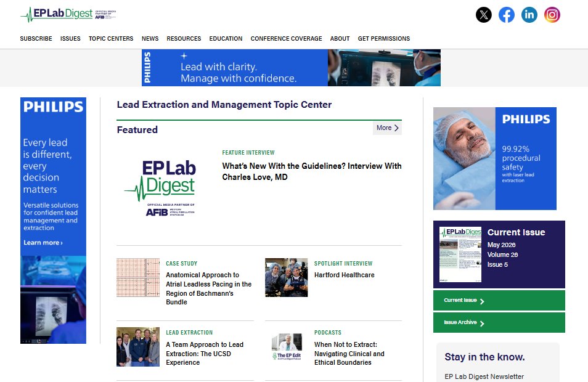Open the Hartford Healthcare spotlight interview
This screenshot has width=588, height=382.
[345, 275]
